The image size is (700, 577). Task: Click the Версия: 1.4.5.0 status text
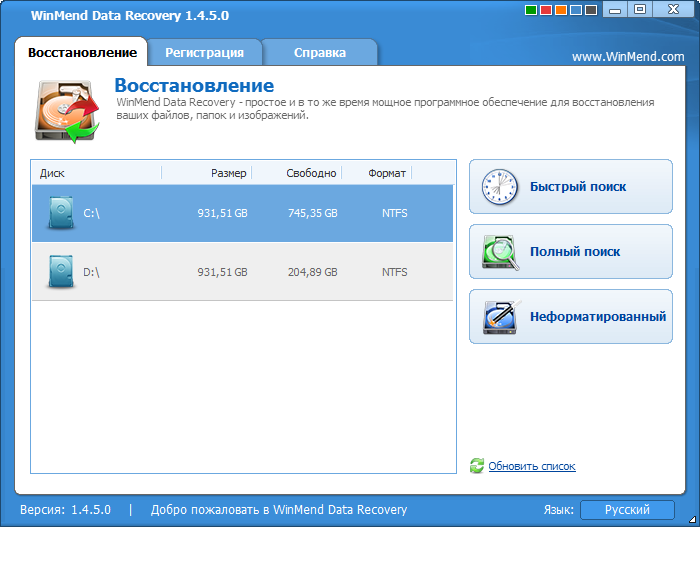coord(65,510)
